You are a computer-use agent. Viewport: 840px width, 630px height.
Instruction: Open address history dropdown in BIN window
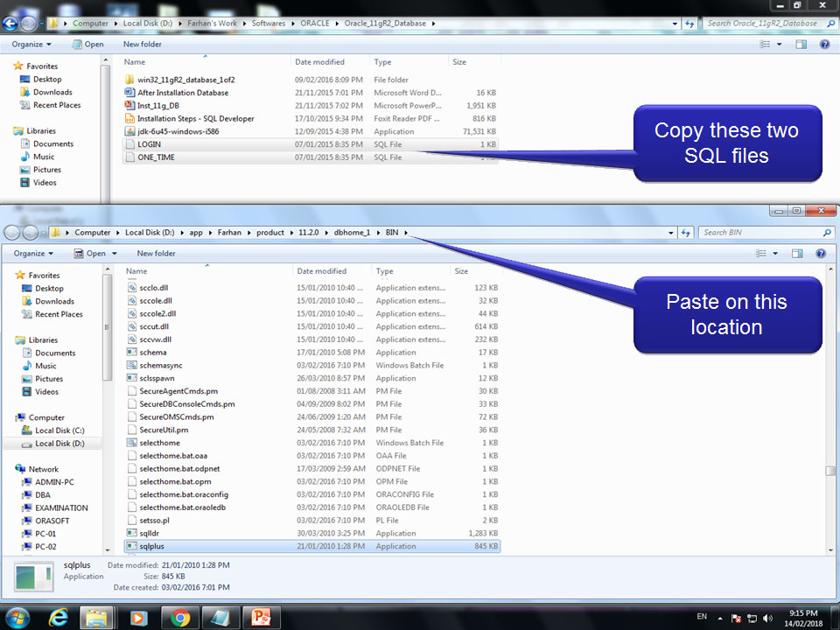tap(671, 233)
